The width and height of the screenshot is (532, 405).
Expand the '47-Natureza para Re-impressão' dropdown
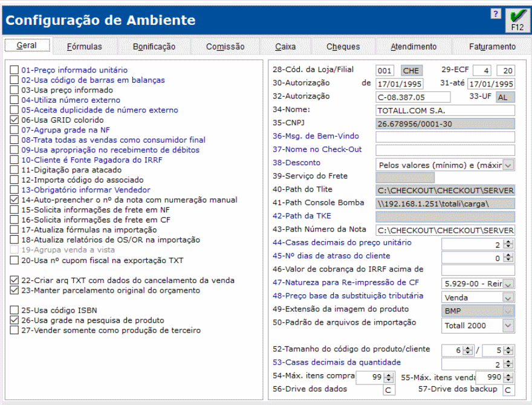click(x=507, y=283)
